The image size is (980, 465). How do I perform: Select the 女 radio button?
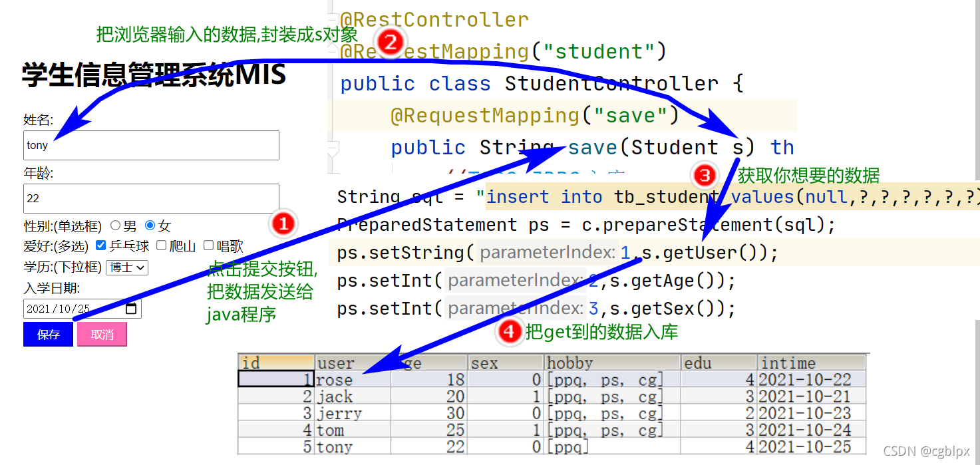point(150,226)
